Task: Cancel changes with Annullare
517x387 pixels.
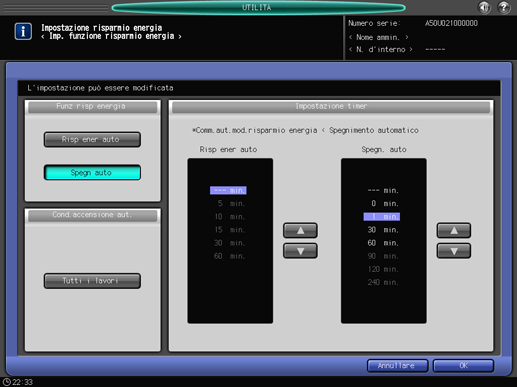Action: point(397,366)
